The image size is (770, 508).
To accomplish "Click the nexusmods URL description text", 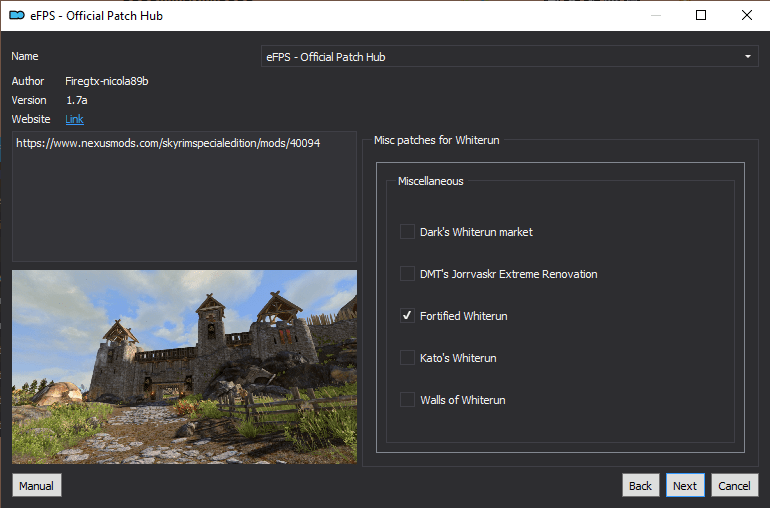I will [168, 143].
